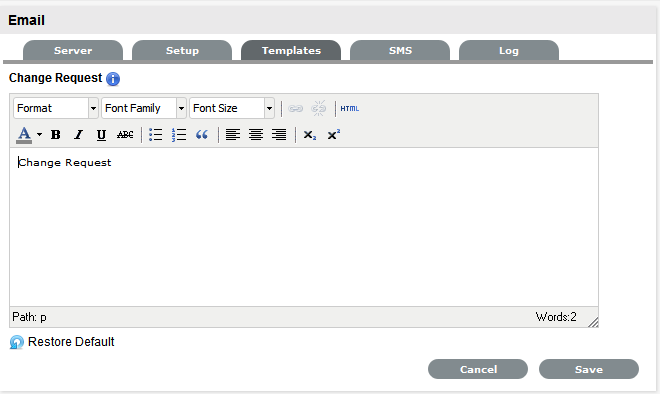660x394 pixels.
Task: Open the Format dropdown
Action: pyautogui.click(x=56, y=108)
